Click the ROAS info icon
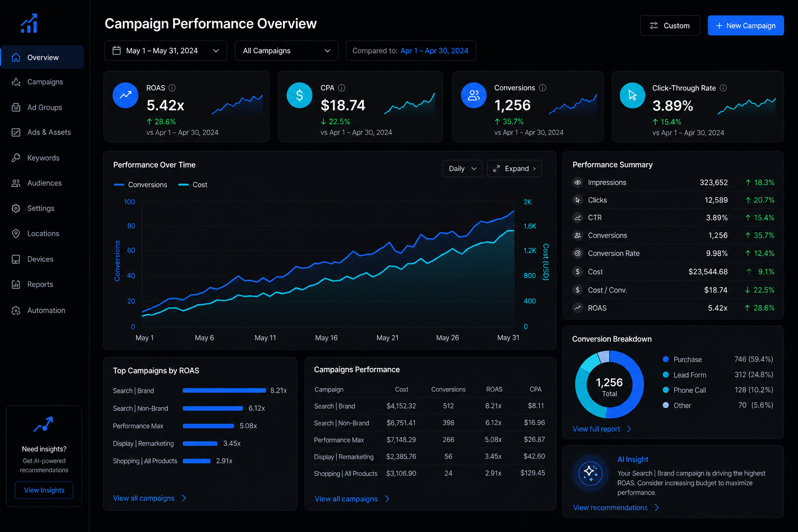The width and height of the screenshot is (798, 532). pyautogui.click(x=172, y=88)
